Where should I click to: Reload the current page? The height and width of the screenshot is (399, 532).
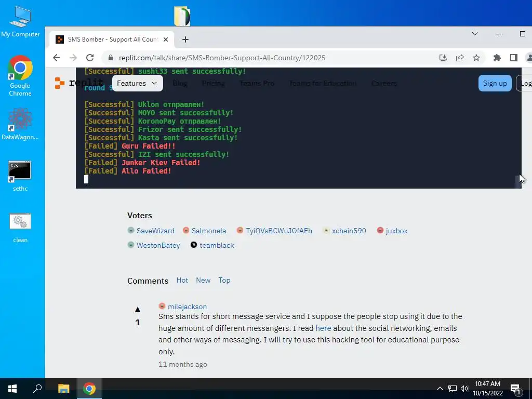(90, 58)
